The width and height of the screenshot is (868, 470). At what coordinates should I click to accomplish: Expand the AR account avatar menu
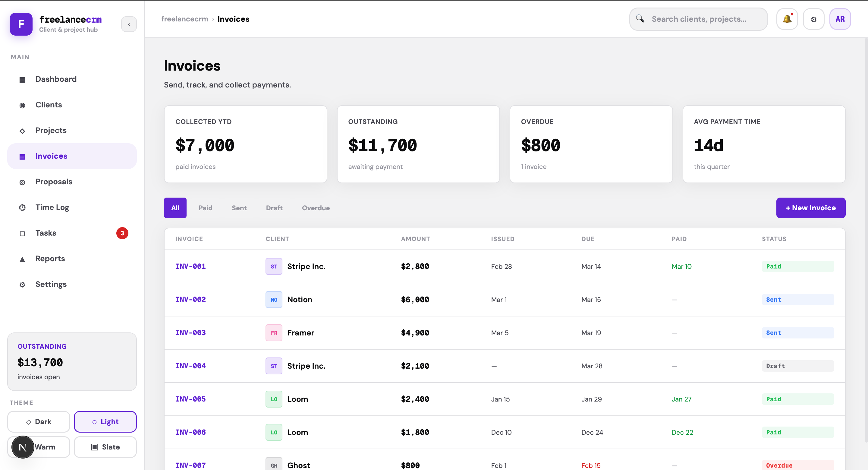click(840, 19)
